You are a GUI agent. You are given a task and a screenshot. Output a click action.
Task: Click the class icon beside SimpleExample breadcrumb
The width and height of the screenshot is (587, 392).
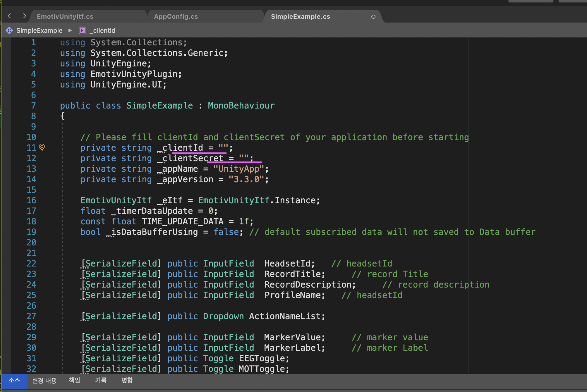point(9,30)
